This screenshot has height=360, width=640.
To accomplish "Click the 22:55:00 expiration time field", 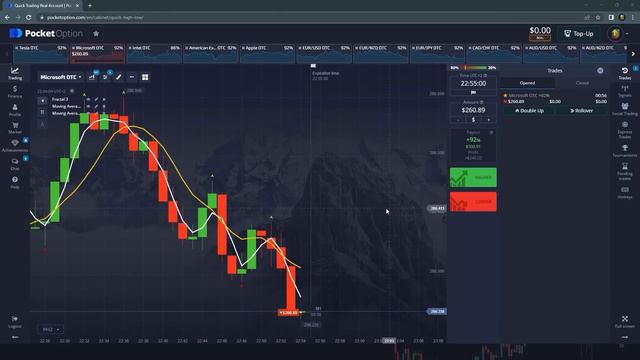I will (x=473, y=83).
